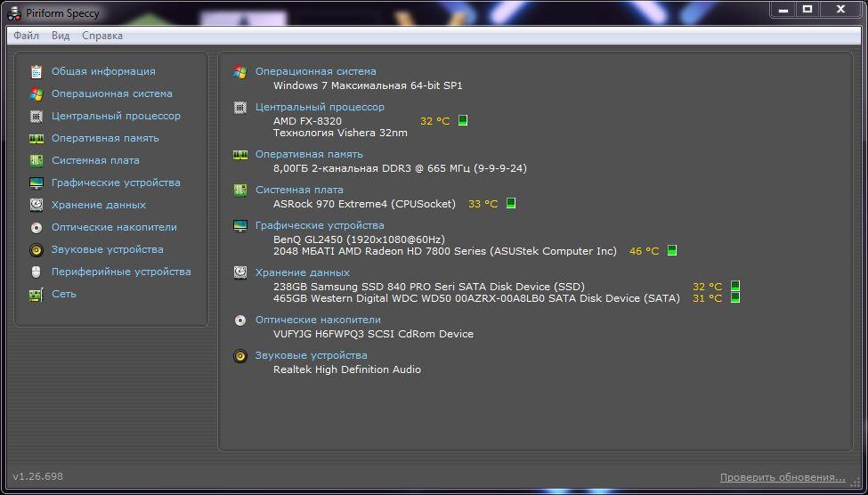This screenshot has width=868, height=495.
Task: Open the Операционная система sidebar section
Action: (x=112, y=93)
